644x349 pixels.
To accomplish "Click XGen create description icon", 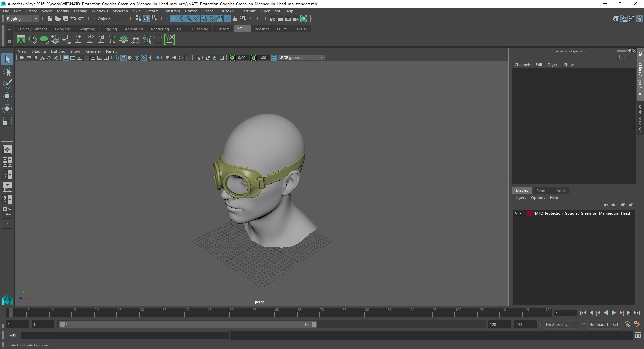I will click(x=55, y=40).
